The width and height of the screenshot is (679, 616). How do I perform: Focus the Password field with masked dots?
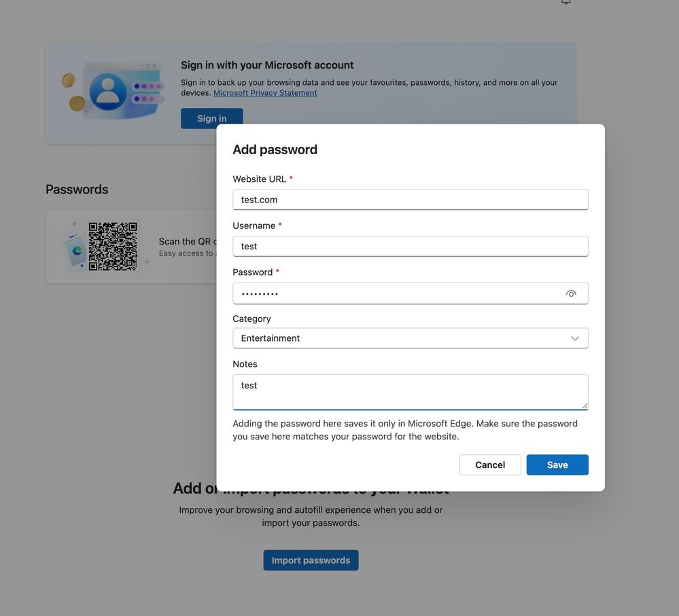(x=398, y=293)
